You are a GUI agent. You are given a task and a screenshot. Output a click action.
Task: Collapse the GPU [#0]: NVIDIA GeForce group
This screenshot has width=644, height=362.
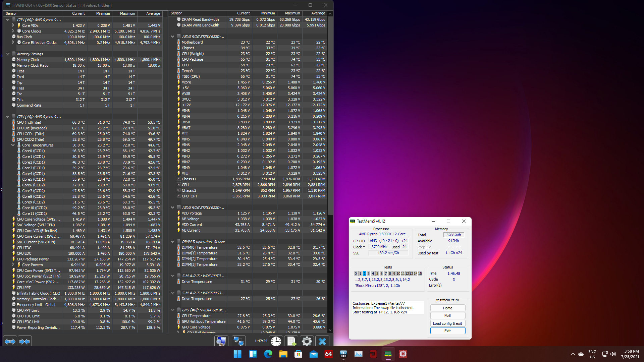point(172,310)
